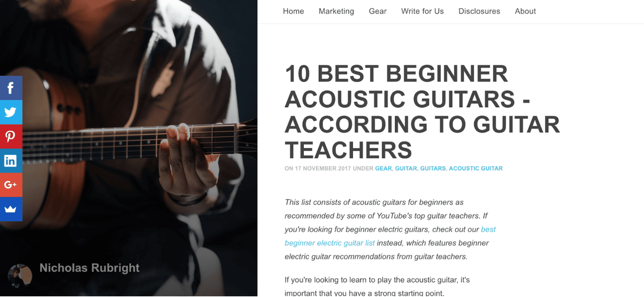Click author avatar thumbnail
The height and width of the screenshot is (297, 644).
(x=20, y=276)
